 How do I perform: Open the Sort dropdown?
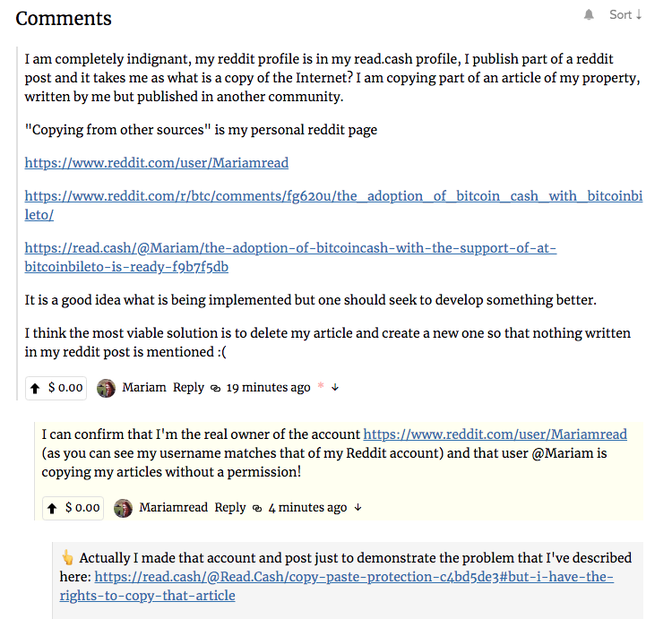(625, 15)
